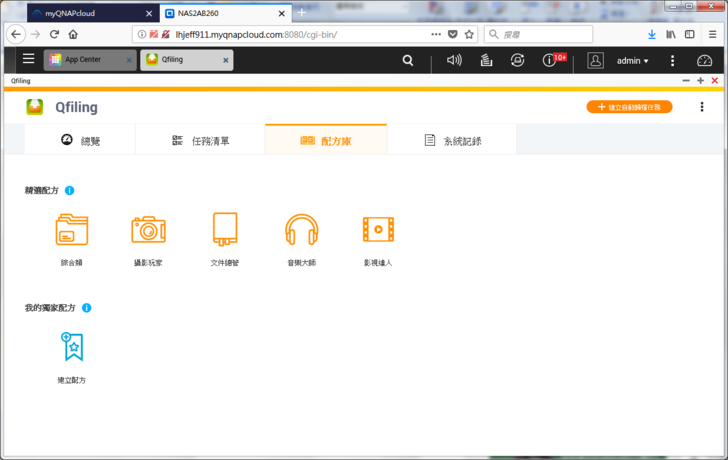Open the notifications icon with 10+ badge
The width and height of the screenshot is (728, 460).
[x=549, y=60]
